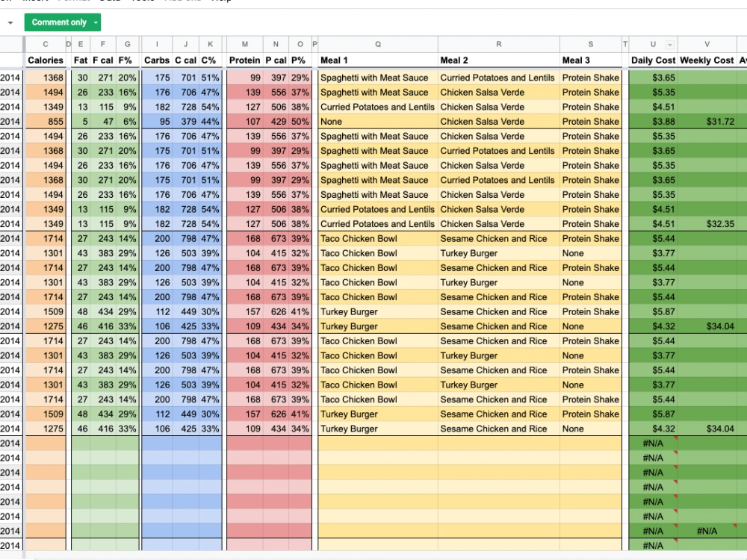The height and width of the screenshot is (560, 747).
Task: Select the $31.72 weekly cost cell
Action: tap(707, 122)
